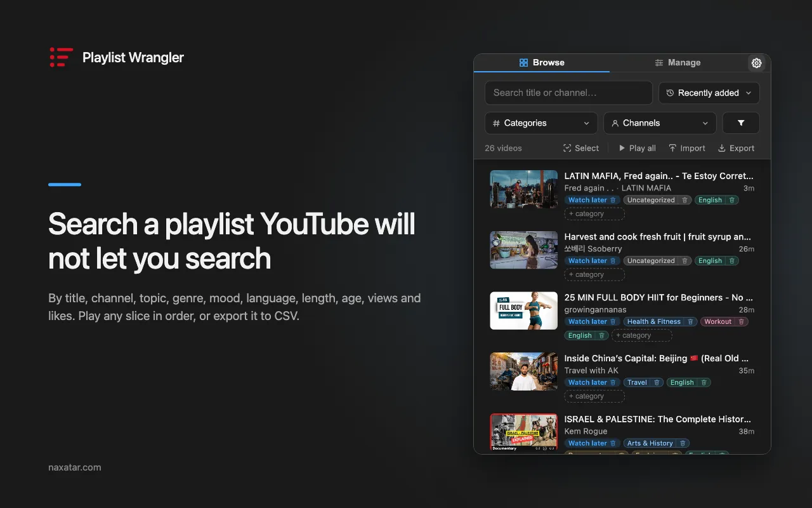Image resolution: width=812 pixels, height=508 pixels.
Task: Remove English tag from 25 MIN HIIT video
Action: coord(601,335)
